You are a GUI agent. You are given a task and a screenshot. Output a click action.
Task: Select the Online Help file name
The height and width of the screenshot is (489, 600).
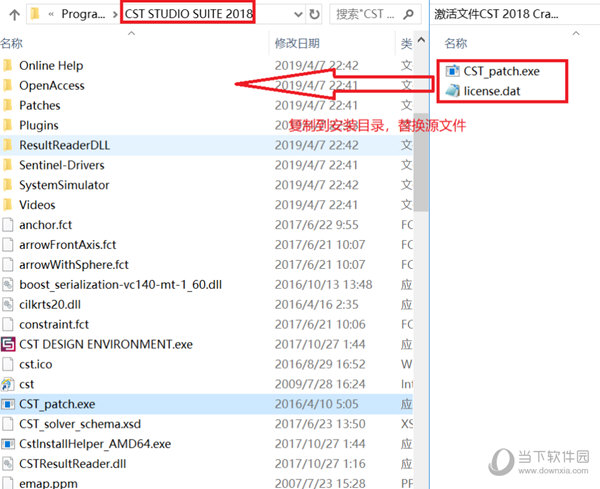tap(51, 65)
